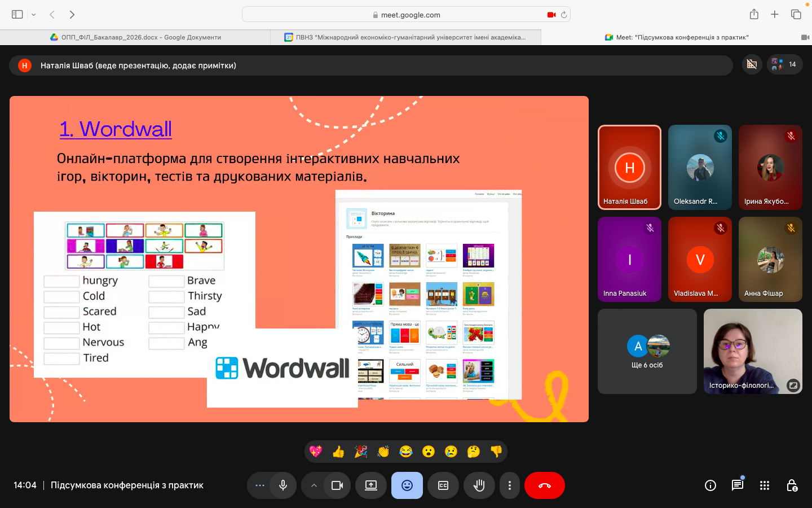Toggle the emoji reactions bar
The image size is (812, 508).
pyautogui.click(x=407, y=485)
